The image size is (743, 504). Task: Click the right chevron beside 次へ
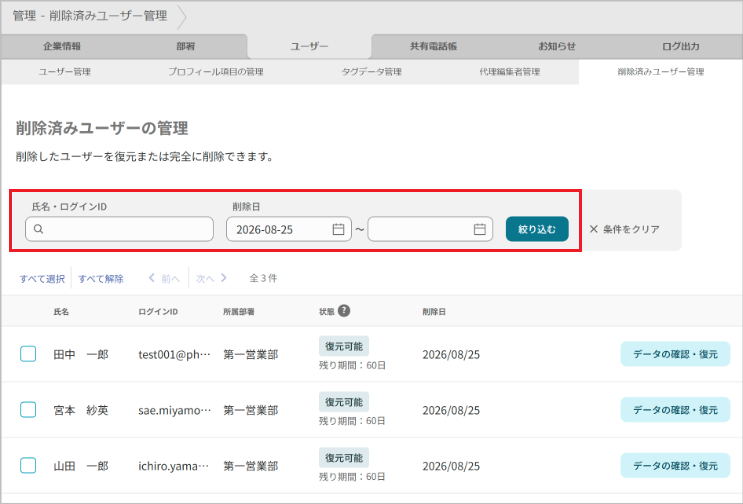coord(224,278)
